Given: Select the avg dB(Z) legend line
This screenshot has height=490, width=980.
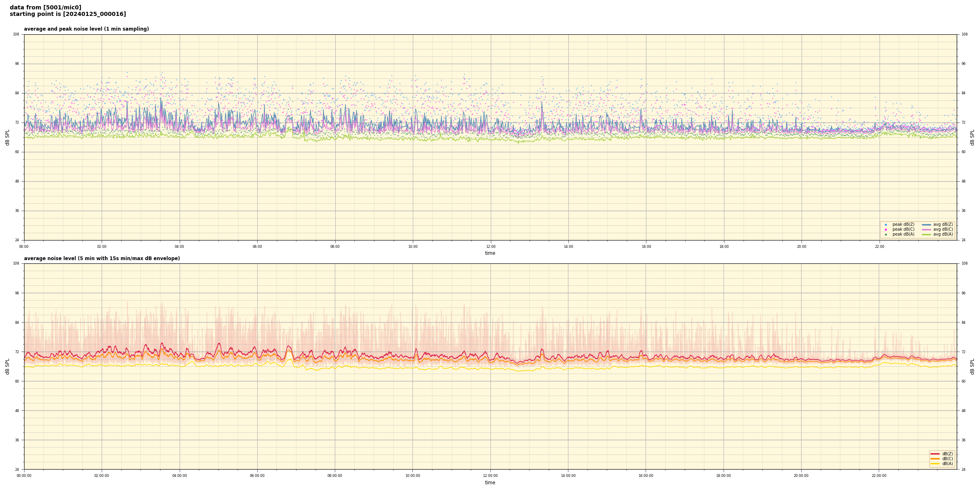Looking at the screenshot, I should pos(926,225).
